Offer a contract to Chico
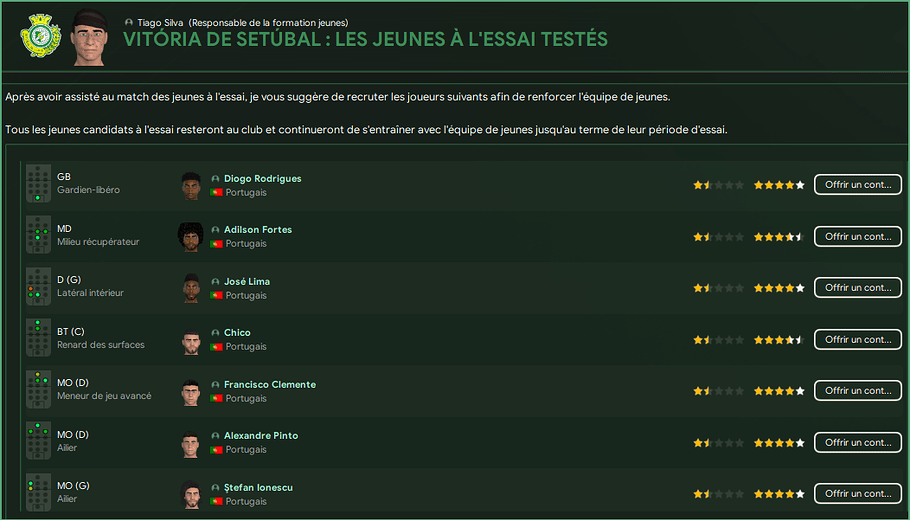This screenshot has width=910, height=520. coord(857,339)
